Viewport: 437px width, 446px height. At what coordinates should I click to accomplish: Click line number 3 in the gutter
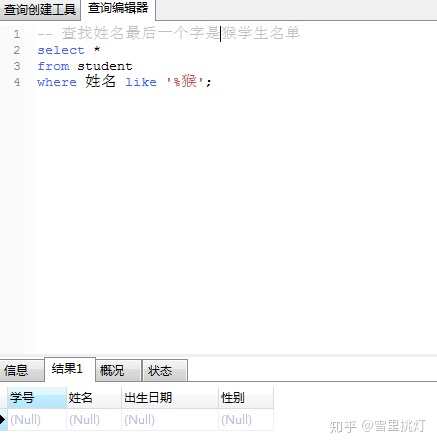point(17,66)
